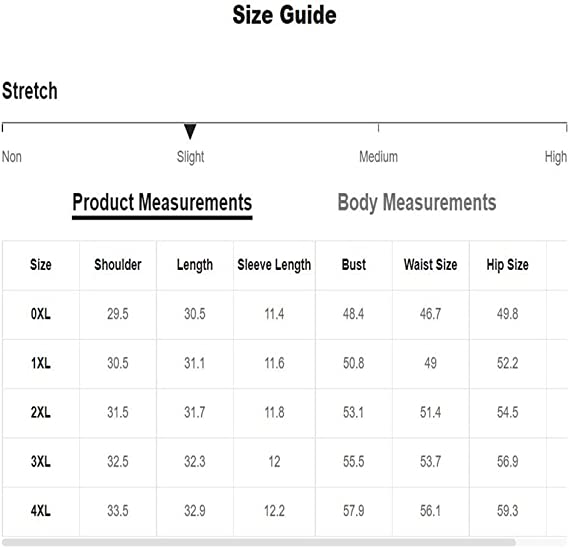Click the Shoulder column header
The width and height of the screenshot is (569, 548).
point(118,265)
